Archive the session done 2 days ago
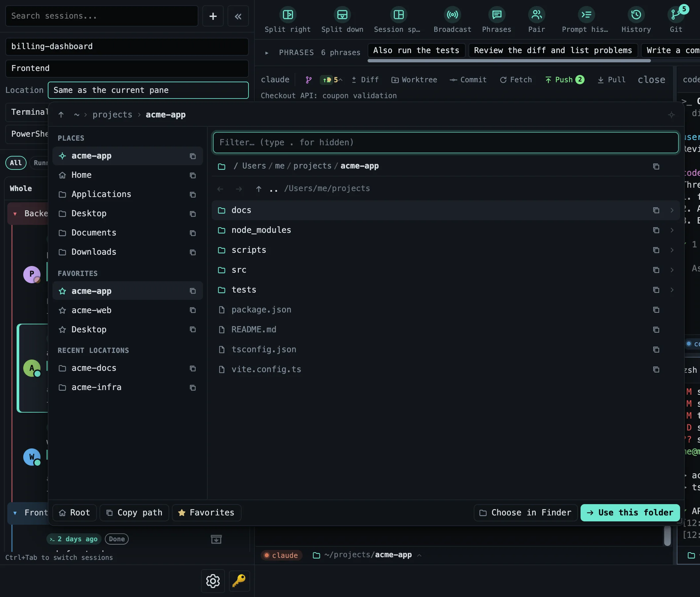 [x=216, y=539]
